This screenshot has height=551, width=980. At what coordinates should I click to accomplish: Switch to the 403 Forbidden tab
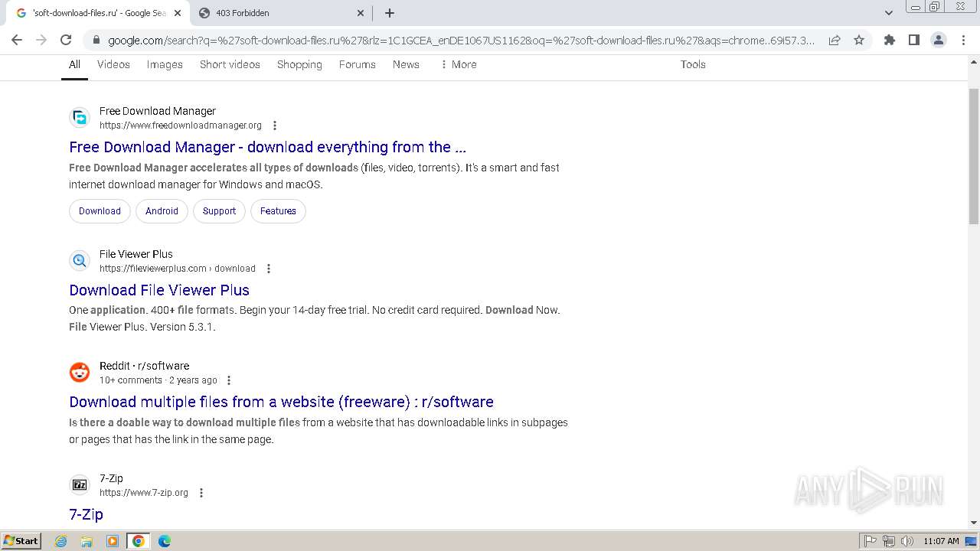(282, 13)
